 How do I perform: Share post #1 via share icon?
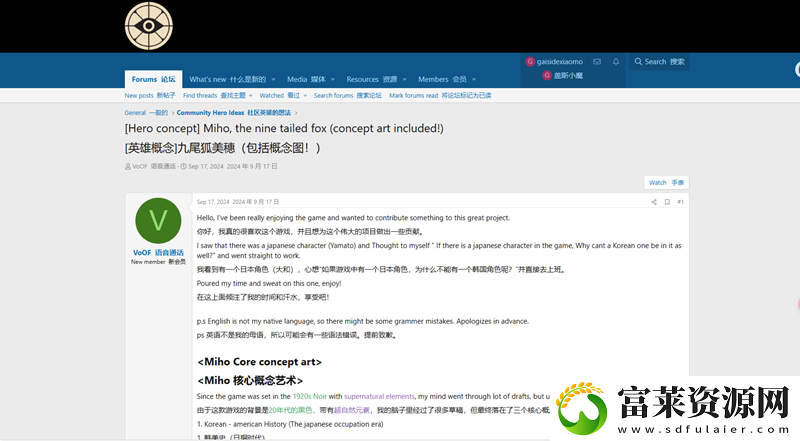tap(654, 202)
